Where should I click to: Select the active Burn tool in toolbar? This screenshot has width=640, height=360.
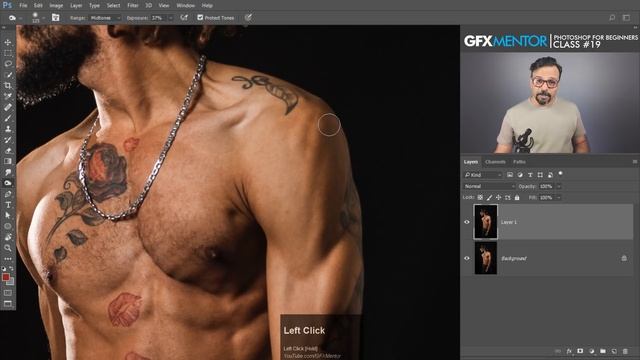pos(8,183)
